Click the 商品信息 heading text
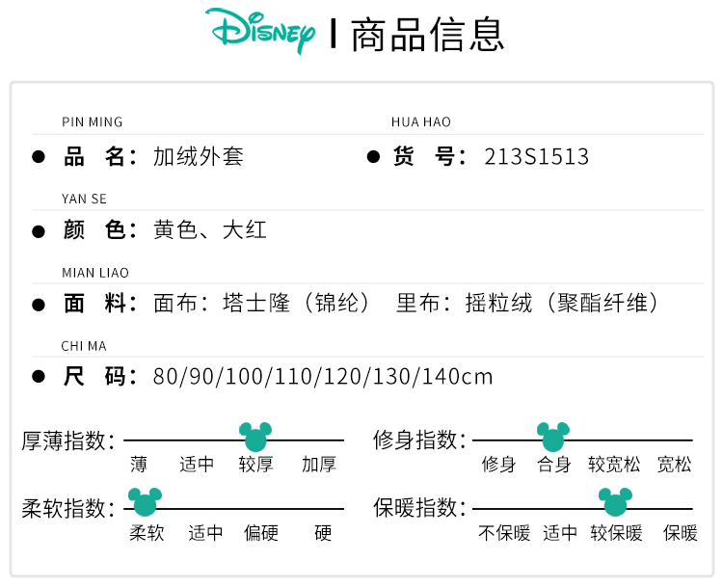Viewport: 723px width, 588px height. click(427, 35)
